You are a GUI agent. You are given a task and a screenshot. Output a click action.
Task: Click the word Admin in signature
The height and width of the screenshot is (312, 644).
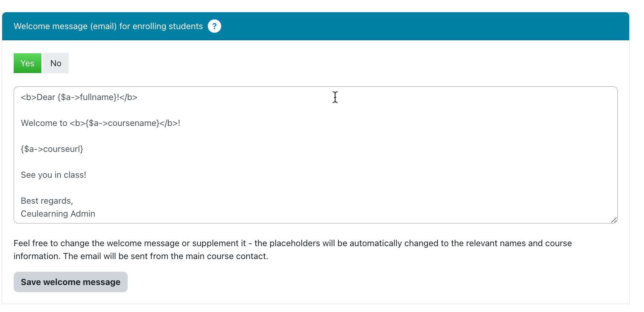click(83, 214)
